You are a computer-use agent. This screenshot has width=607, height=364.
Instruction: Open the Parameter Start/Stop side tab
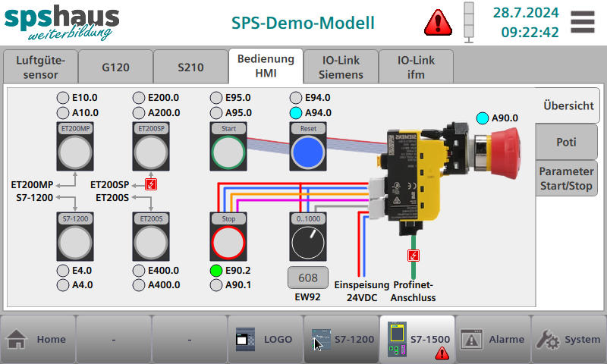pos(567,178)
